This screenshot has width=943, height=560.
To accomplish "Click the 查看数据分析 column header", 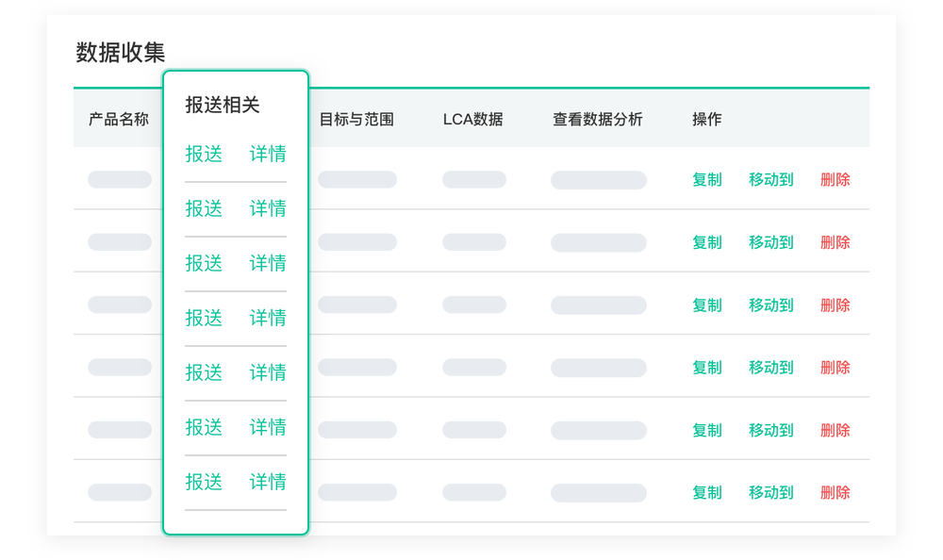I will (597, 119).
